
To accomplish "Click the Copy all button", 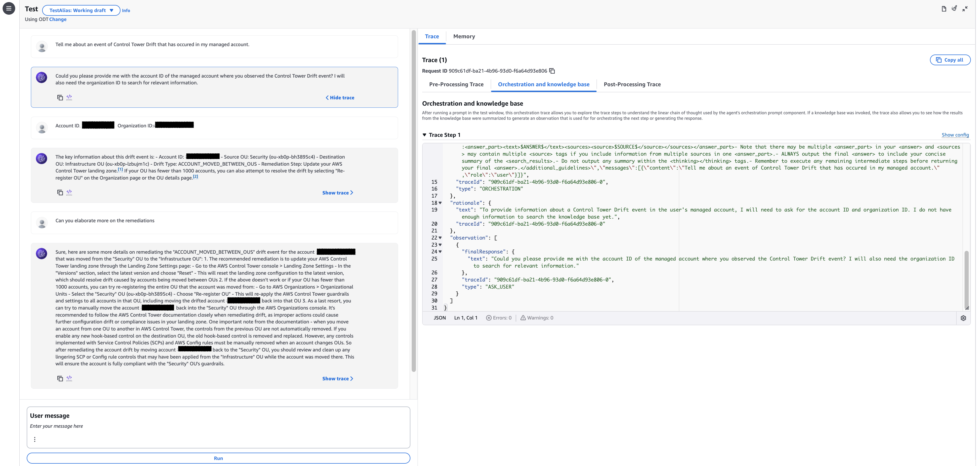I will coord(950,60).
